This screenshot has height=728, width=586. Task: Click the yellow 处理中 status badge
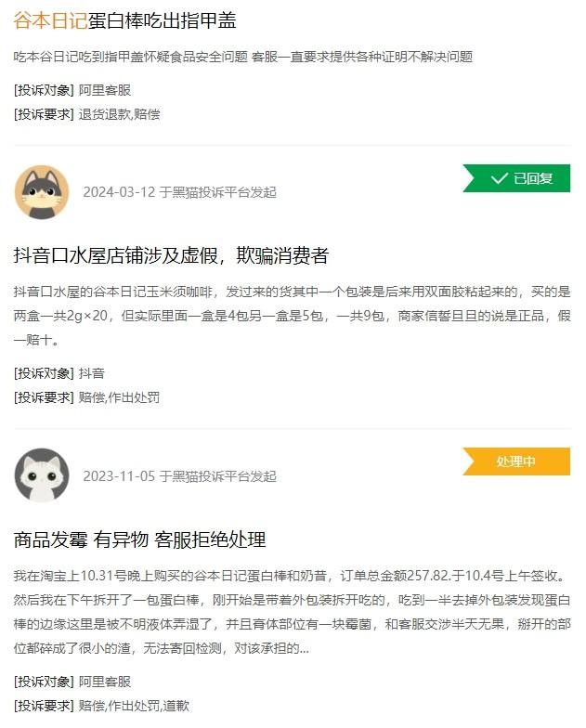click(516, 461)
